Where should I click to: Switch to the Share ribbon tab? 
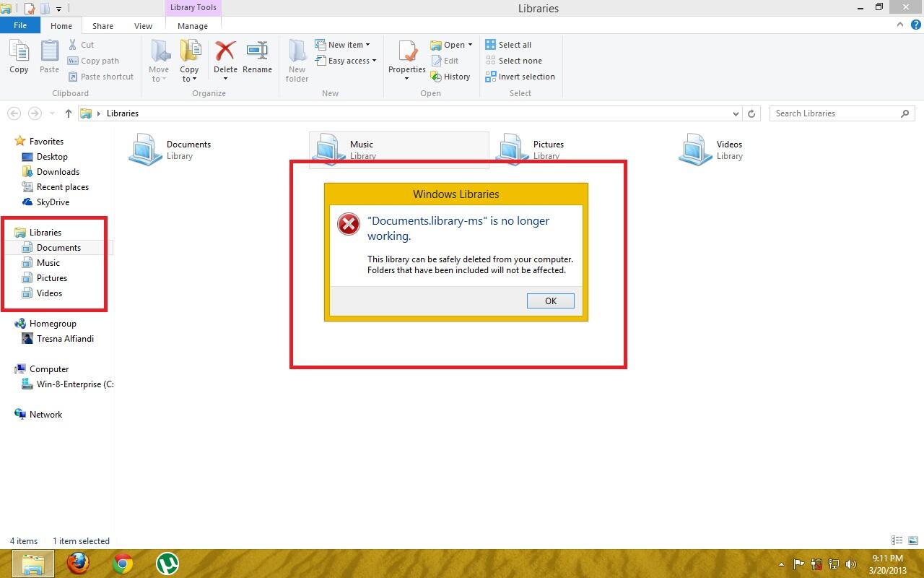coord(103,26)
